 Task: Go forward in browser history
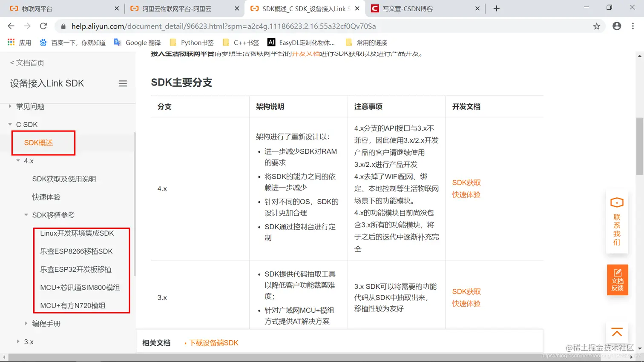tap(27, 26)
